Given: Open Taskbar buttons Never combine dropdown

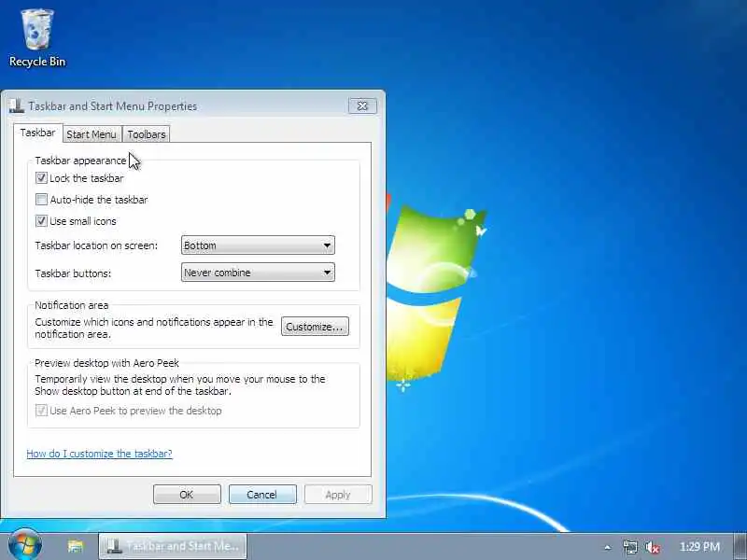Looking at the screenshot, I should [258, 273].
